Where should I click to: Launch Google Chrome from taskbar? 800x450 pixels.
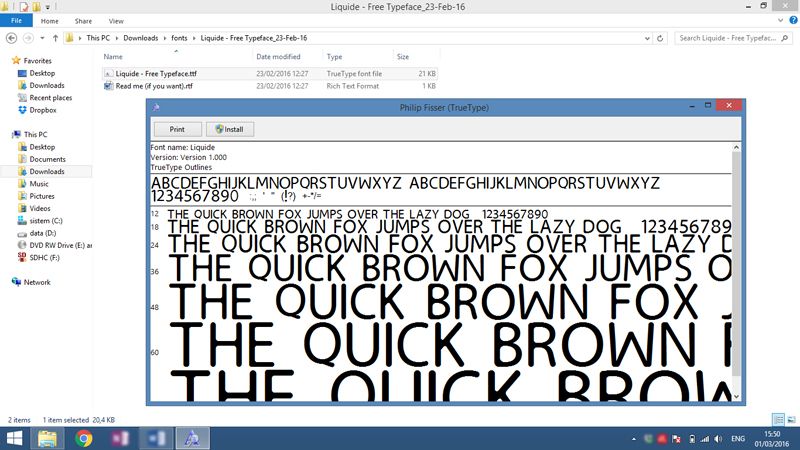click(x=84, y=439)
